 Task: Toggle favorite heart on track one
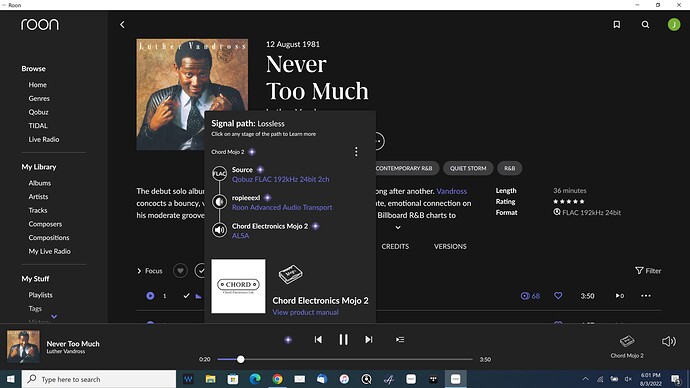pos(558,296)
